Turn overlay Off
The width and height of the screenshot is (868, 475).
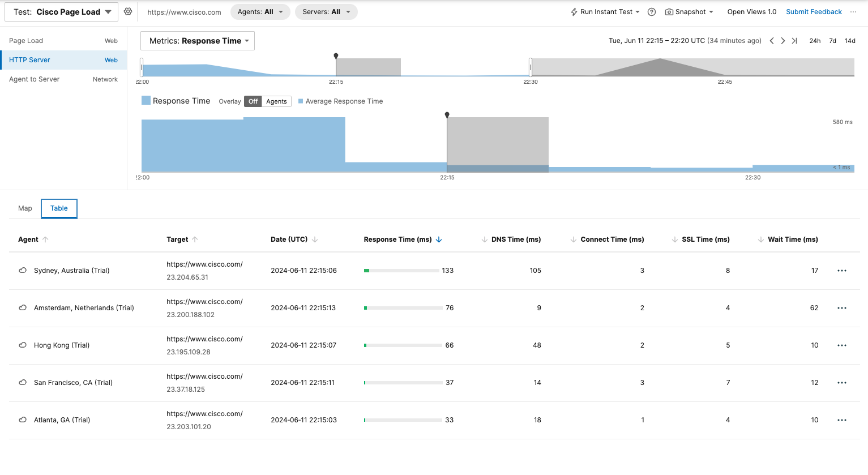253,101
